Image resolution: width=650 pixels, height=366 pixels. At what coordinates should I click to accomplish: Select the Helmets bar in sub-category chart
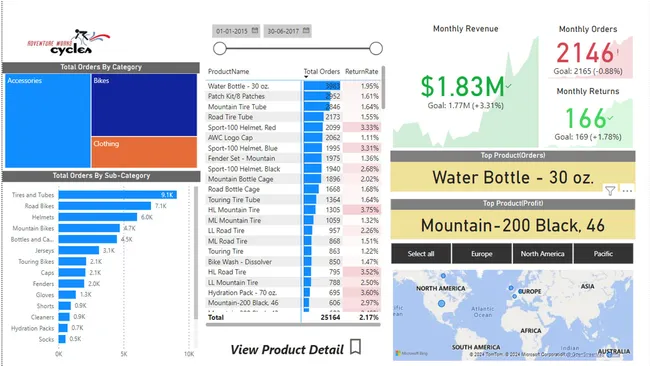(98, 217)
